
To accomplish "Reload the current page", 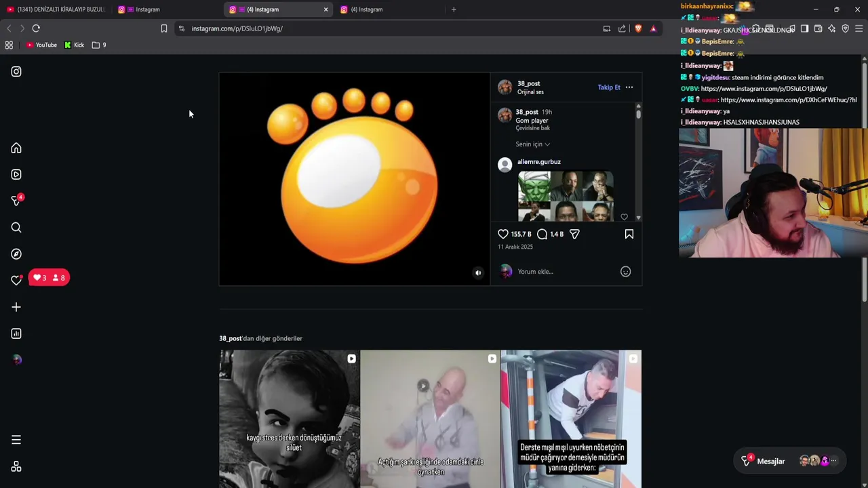I will pos(36,28).
